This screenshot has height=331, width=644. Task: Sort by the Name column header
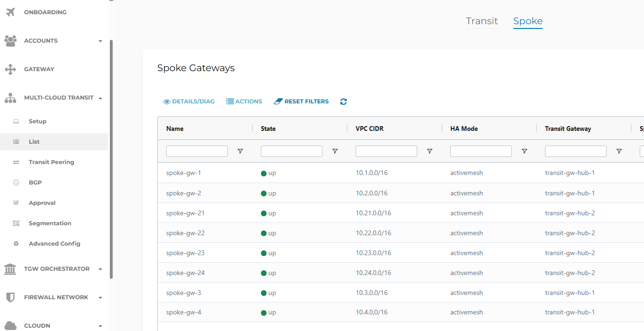pos(175,129)
